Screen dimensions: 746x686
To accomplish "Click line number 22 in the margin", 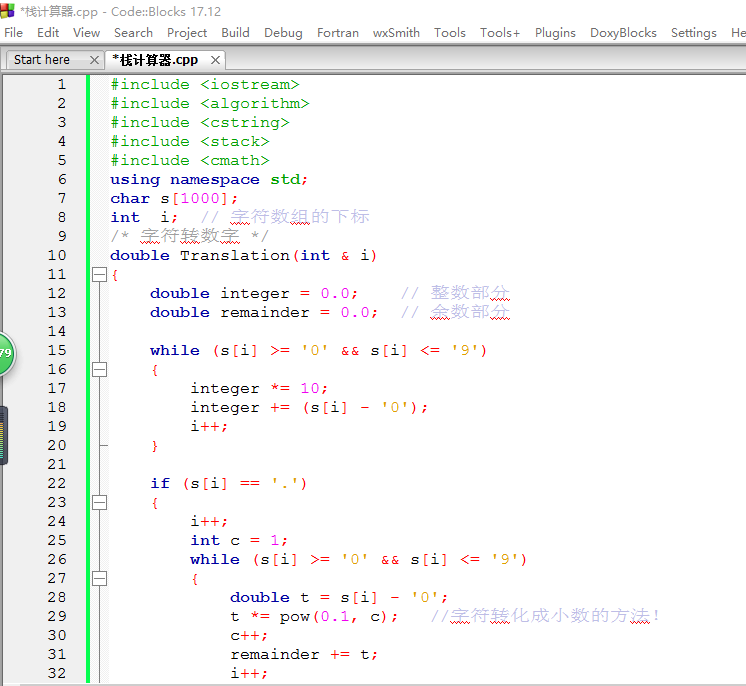I will click(57, 483).
